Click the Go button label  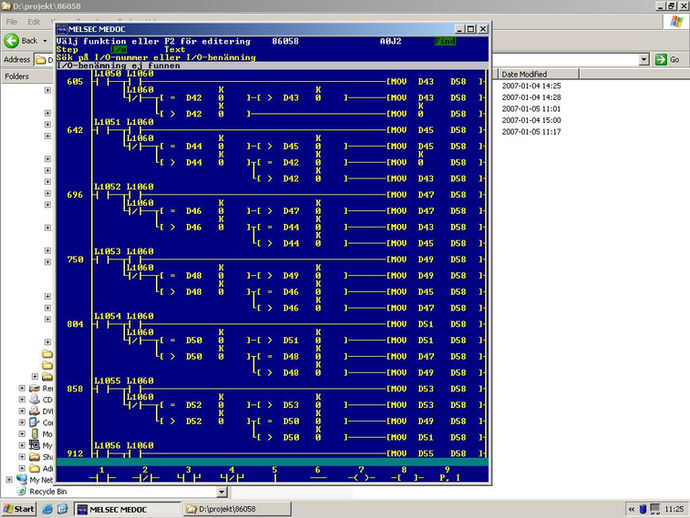coord(675,59)
